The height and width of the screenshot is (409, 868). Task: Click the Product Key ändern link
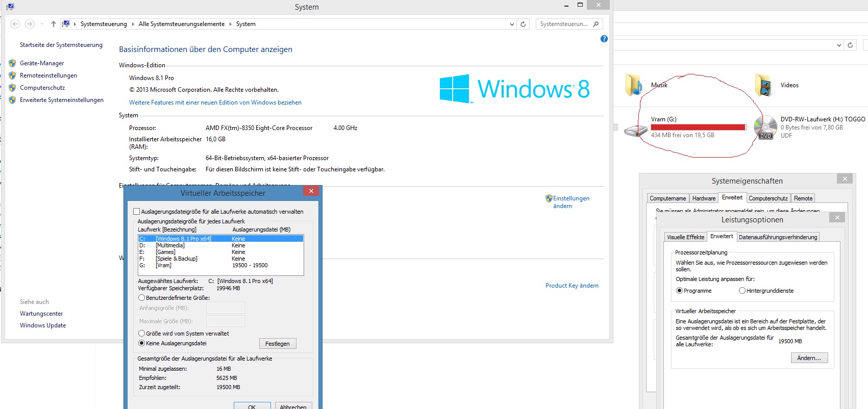tap(572, 286)
